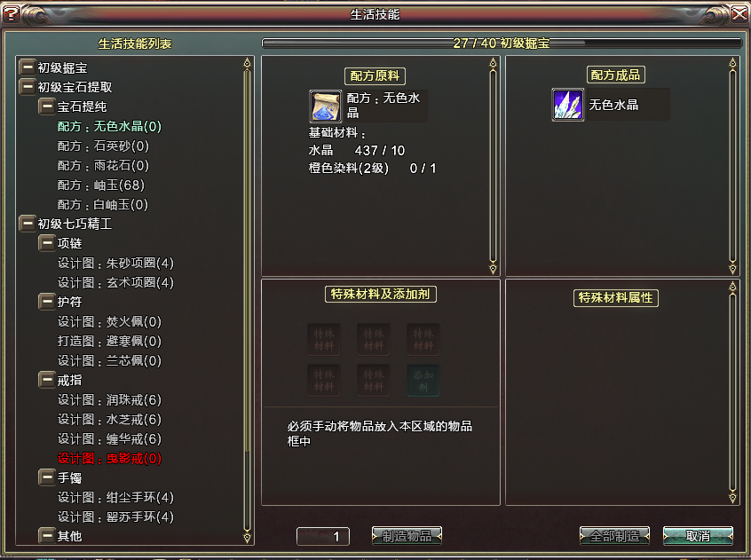Click the 添加剂 additive slot
Viewport: 751px width, 560px height.
click(423, 381)
